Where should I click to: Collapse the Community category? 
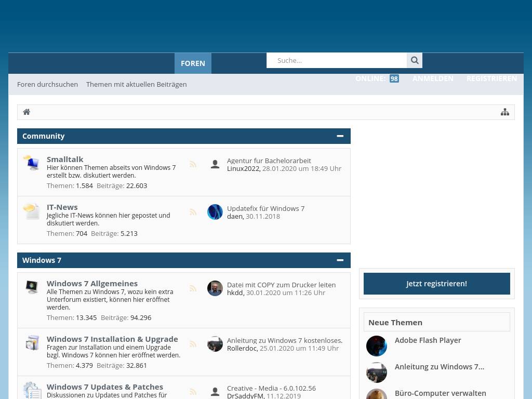(340, 136)
